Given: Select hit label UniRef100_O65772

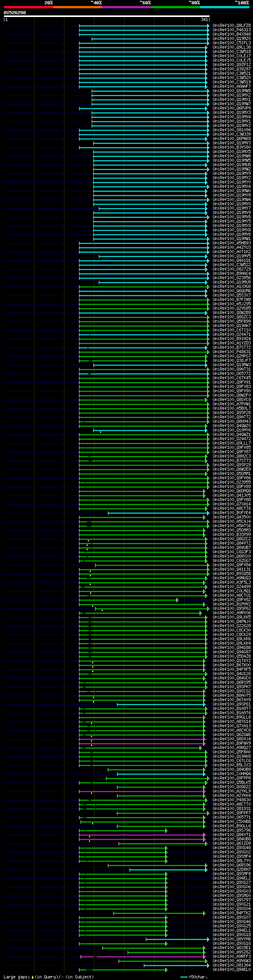Looking at the screenshot, I should pos(232,374).
